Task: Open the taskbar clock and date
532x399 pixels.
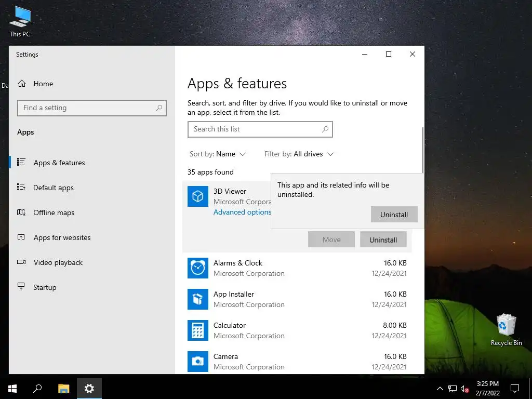Action: pyautogui.click(x=487, y=389)
